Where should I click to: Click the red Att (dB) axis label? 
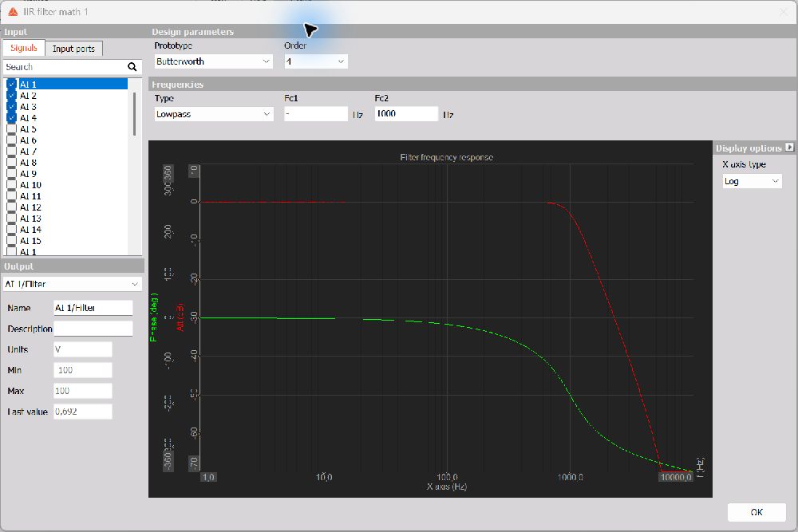(180, 317)
